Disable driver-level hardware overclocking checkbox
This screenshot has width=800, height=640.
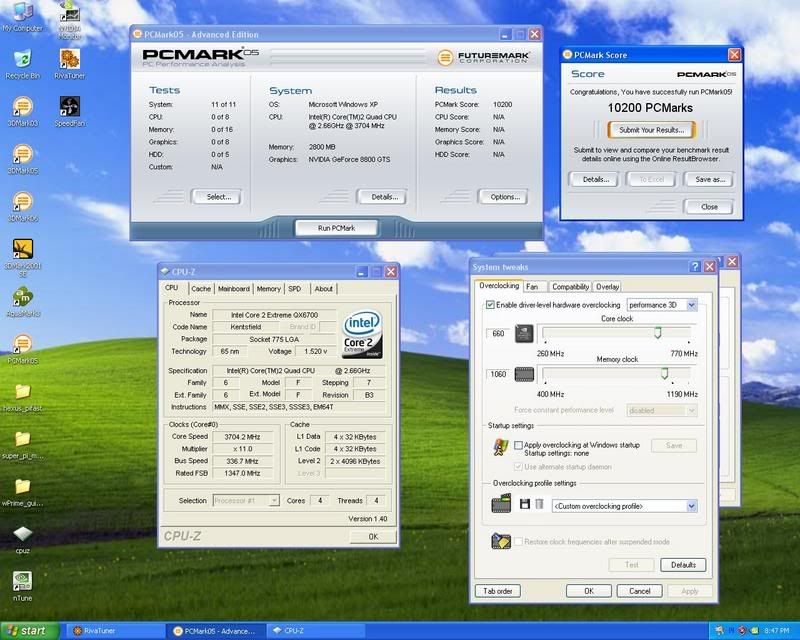(490, 304)
